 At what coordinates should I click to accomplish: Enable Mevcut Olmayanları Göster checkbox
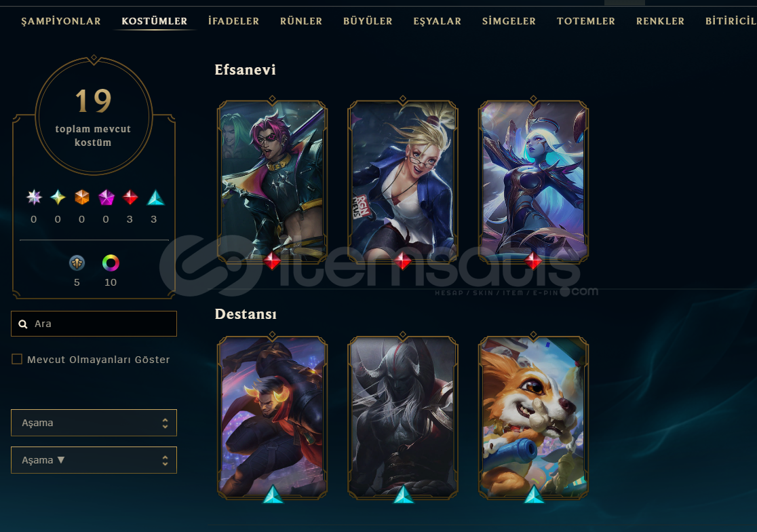pos(17,359)
